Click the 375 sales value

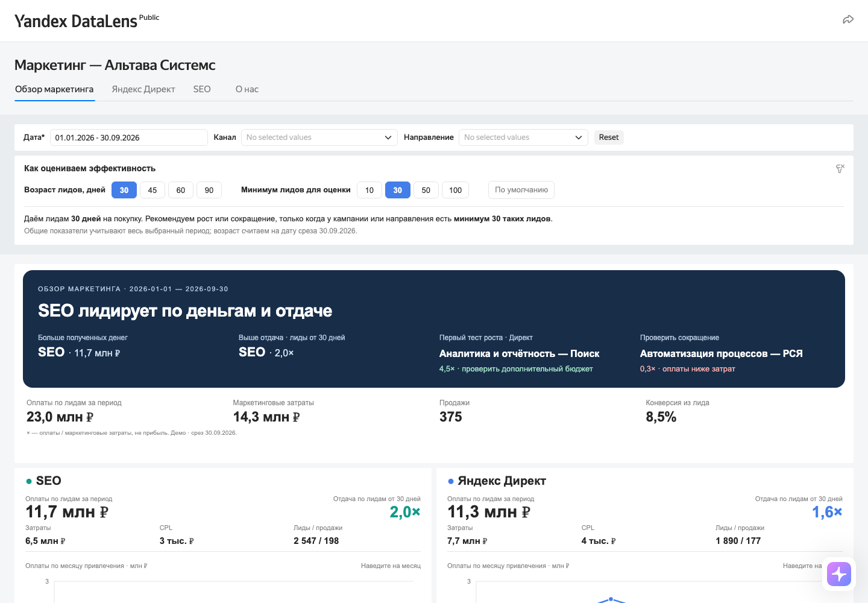coord(451,417)
